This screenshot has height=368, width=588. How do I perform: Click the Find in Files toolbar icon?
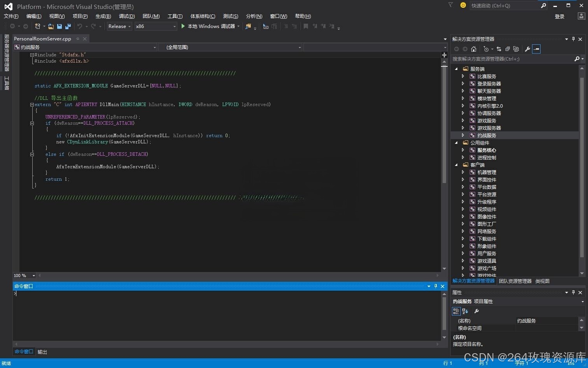[x=248, y=26]
